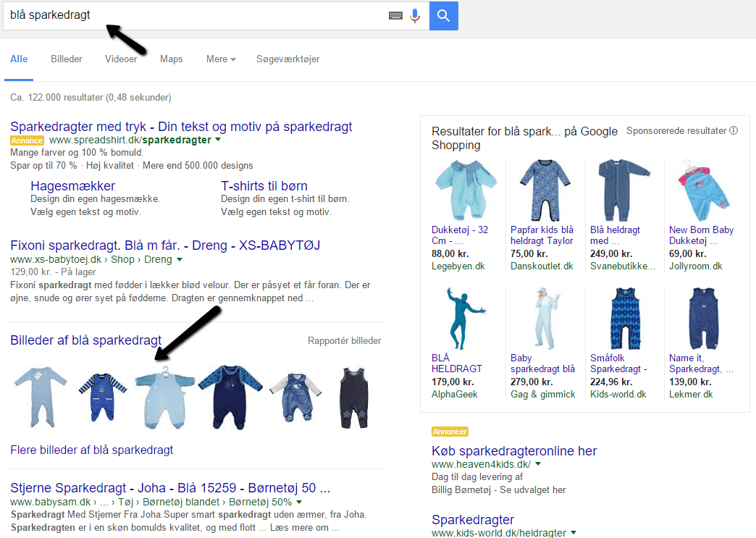
Task: Click Legebyen.dk store name
Action: point(458,266)
